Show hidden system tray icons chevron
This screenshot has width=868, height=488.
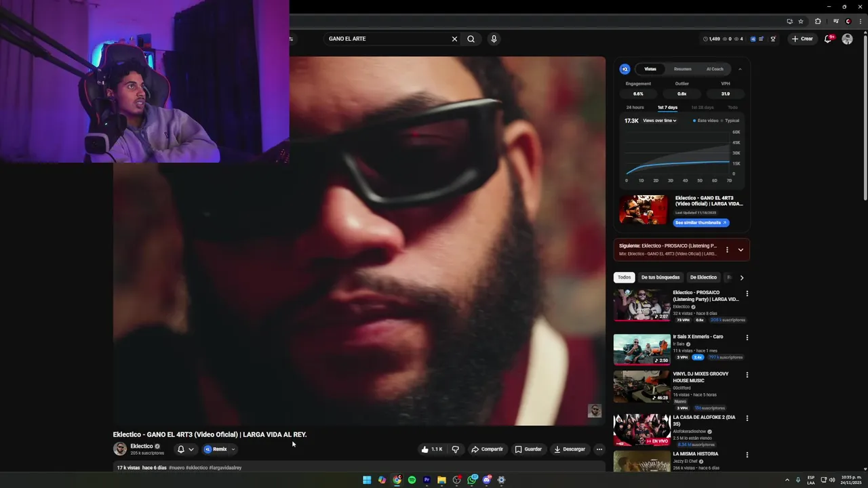(787, 480)
